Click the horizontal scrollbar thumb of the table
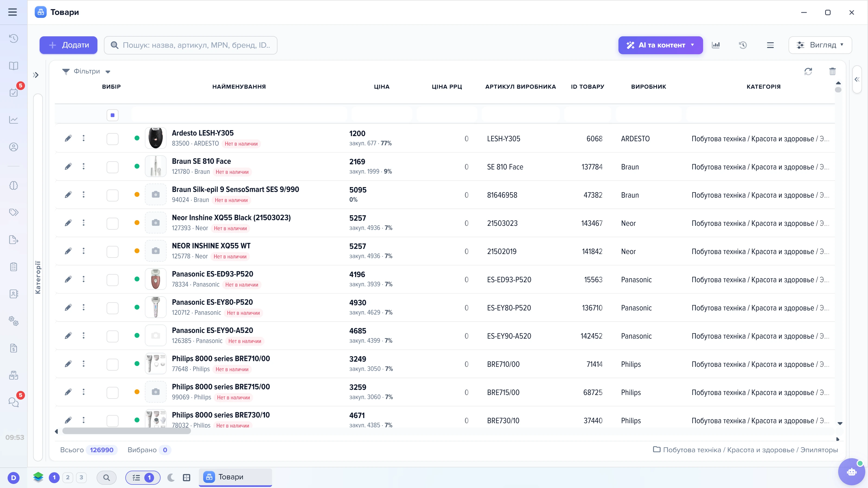This screenshot has width=868, height=488. [126, 431]
